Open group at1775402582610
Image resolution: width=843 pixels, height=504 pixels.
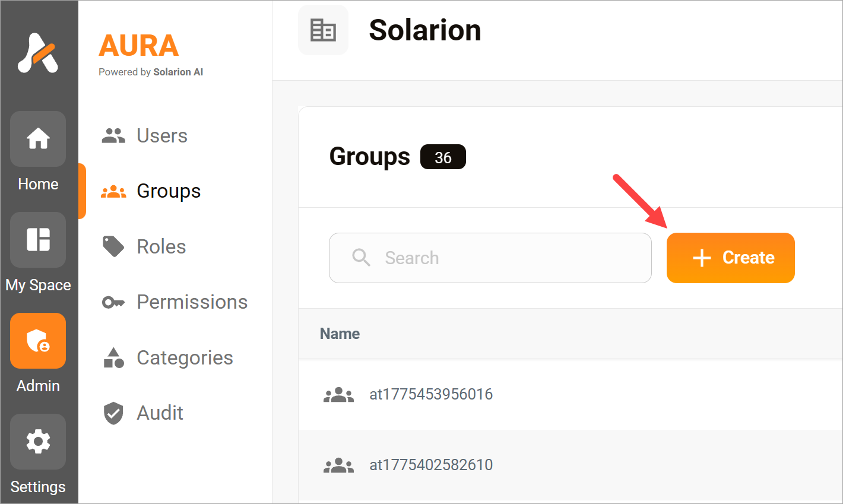(431, 465)
